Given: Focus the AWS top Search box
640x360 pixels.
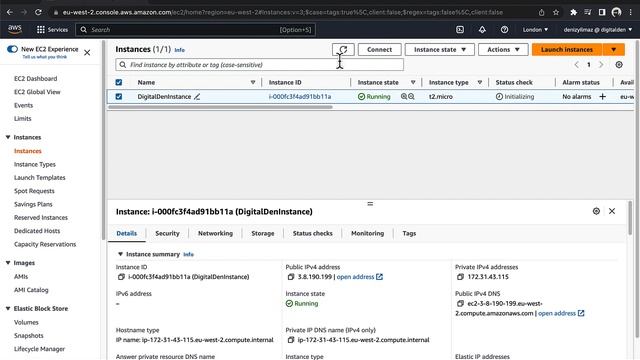Looking at the screenshot, I should click(196, 29).
